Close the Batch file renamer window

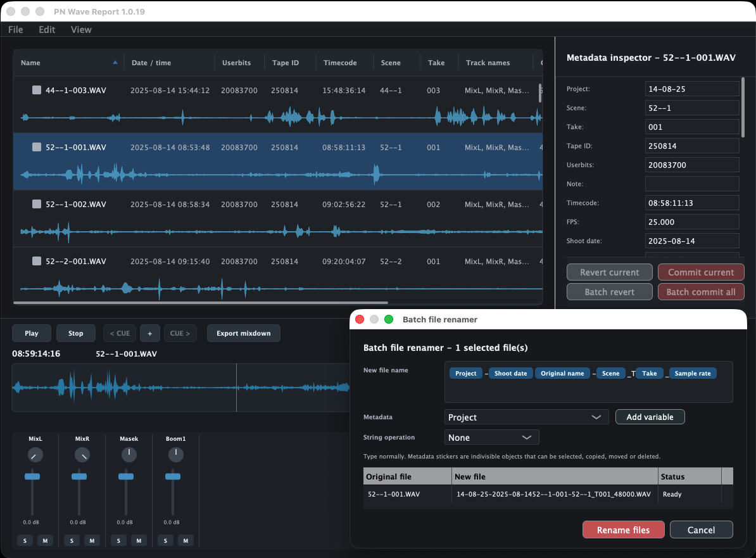[360, 319]
